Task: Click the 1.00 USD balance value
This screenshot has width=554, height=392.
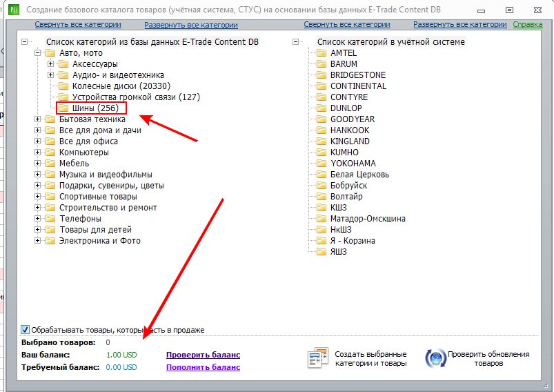Action: [x=121, y=355]
